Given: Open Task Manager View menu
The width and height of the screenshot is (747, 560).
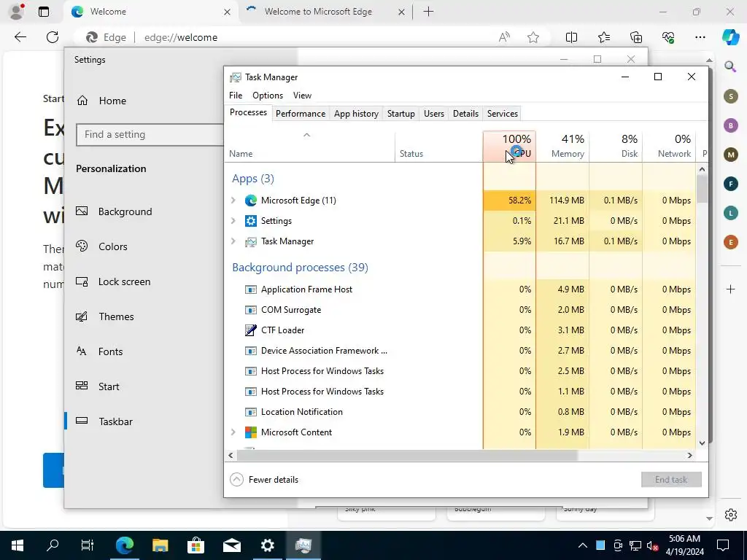Looking at the screenshot, I should pyautogui.click(x=302, y=96).
